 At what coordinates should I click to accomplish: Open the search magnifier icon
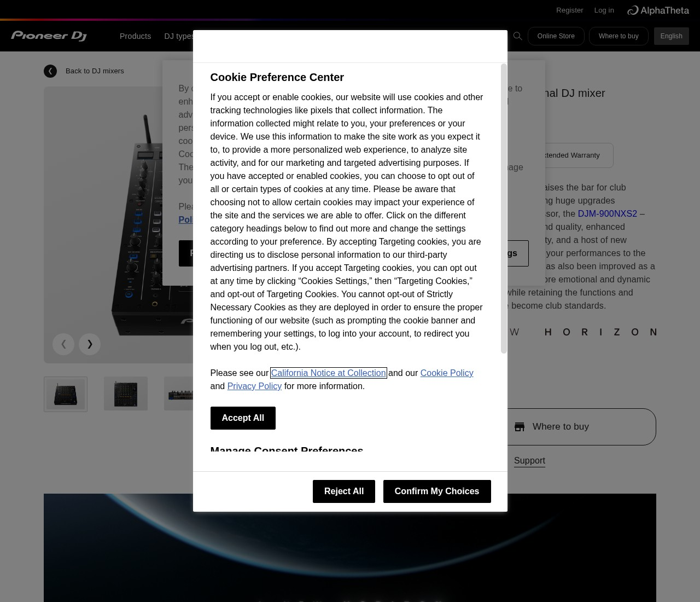[517, 36]
